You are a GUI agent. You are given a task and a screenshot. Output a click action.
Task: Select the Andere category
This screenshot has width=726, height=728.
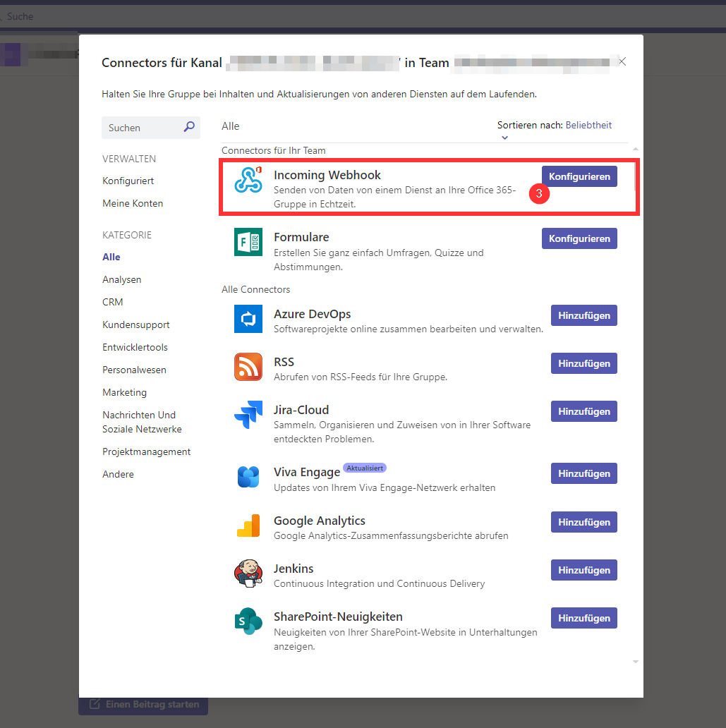118,475
